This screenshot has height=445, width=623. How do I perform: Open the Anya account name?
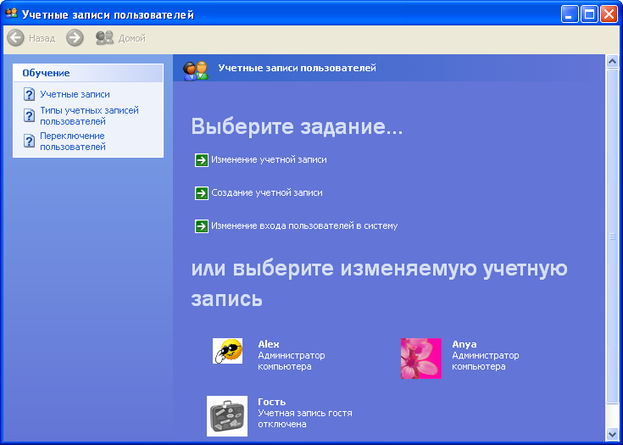tap(464, 344)
